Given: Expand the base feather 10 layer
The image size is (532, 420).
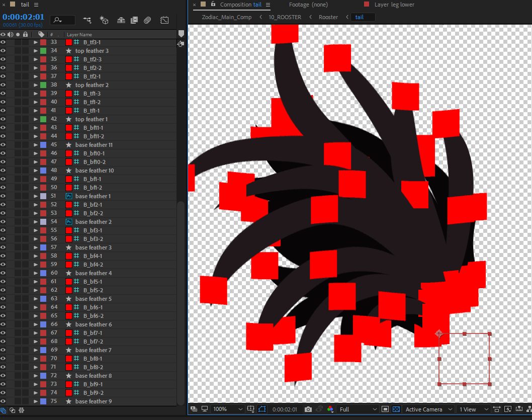Looking at the screenshot, I should click(x=36, y=171).
